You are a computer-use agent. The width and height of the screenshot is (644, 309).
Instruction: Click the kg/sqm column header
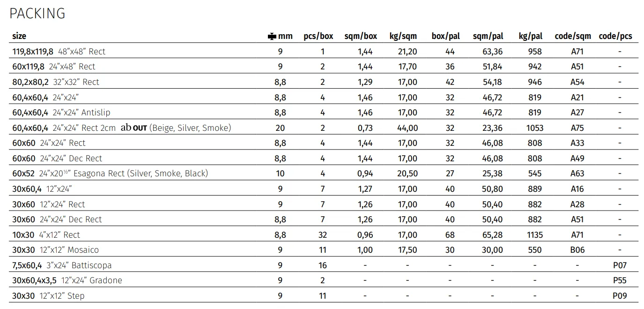403,36
